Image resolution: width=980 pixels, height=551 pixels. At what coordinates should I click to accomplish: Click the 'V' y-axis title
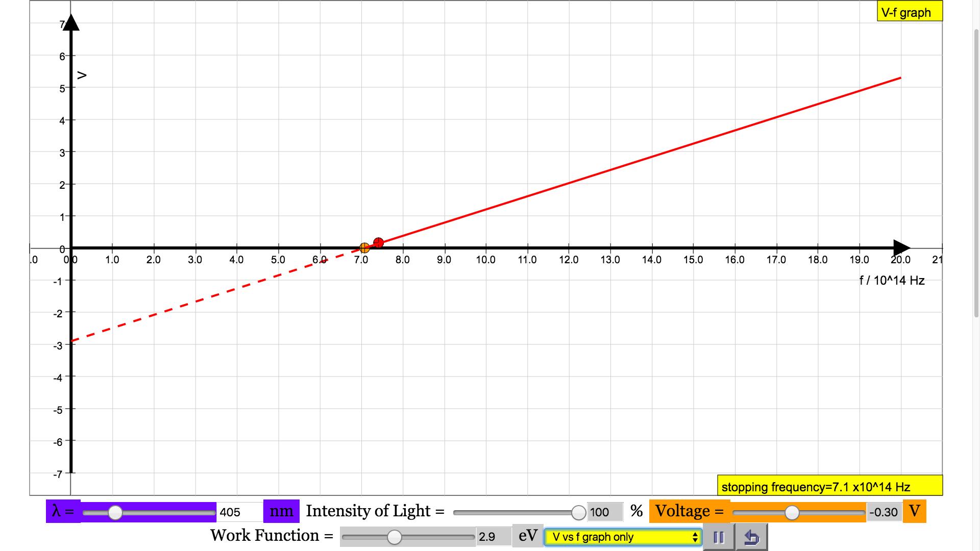pyautogui.click(x=82, y=76)
